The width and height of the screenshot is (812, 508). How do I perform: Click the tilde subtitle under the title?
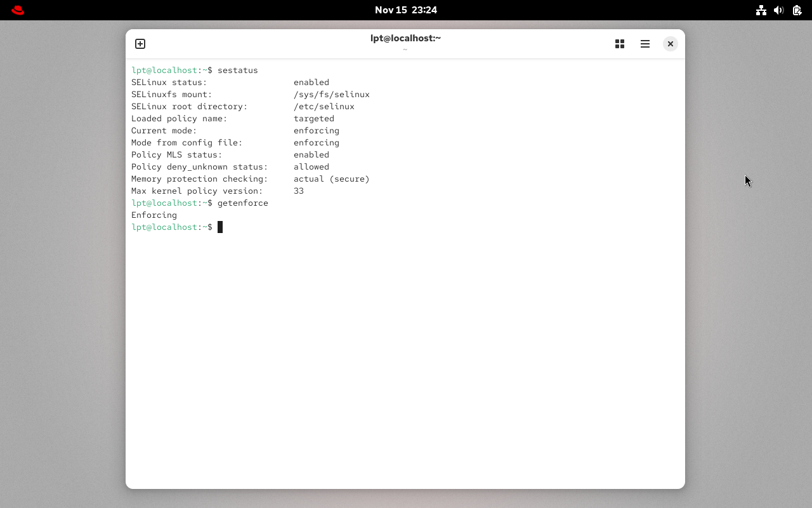[x=405, y=49]
